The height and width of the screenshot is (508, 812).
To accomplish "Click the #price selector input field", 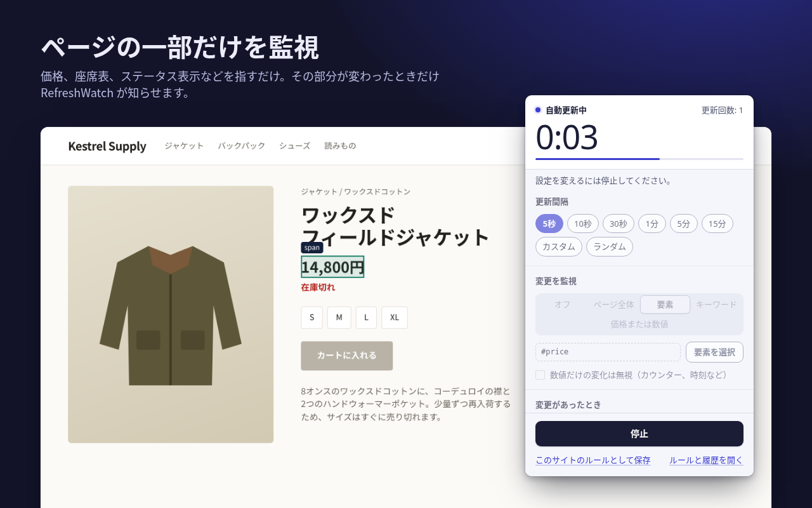I will [x=608, y=352].
